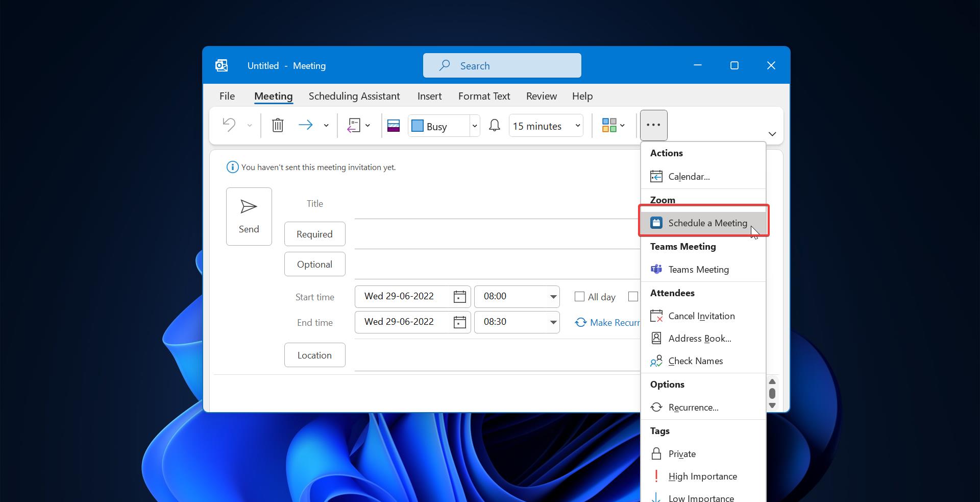The height and width of the screenshot is (502, 980).
Task: Switch to the Insert tab
Action: 429,96
